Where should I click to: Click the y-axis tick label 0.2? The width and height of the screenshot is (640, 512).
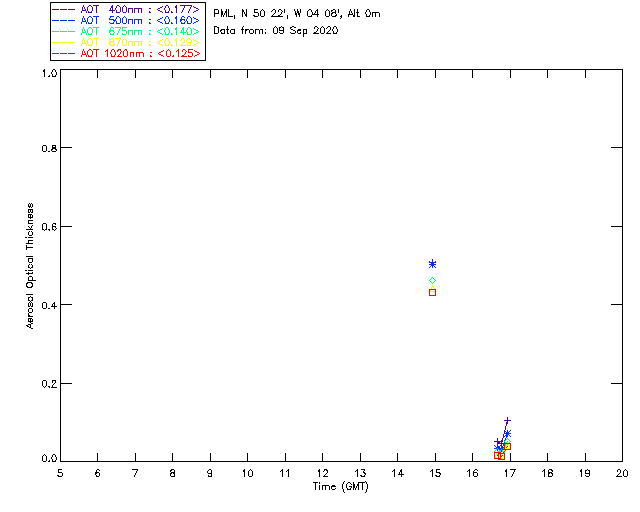coord(49,384)
